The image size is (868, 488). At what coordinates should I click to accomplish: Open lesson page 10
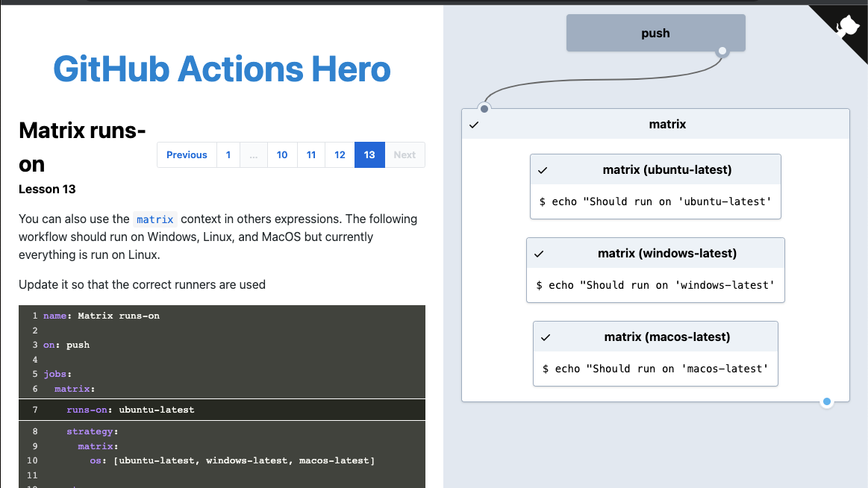282,155
